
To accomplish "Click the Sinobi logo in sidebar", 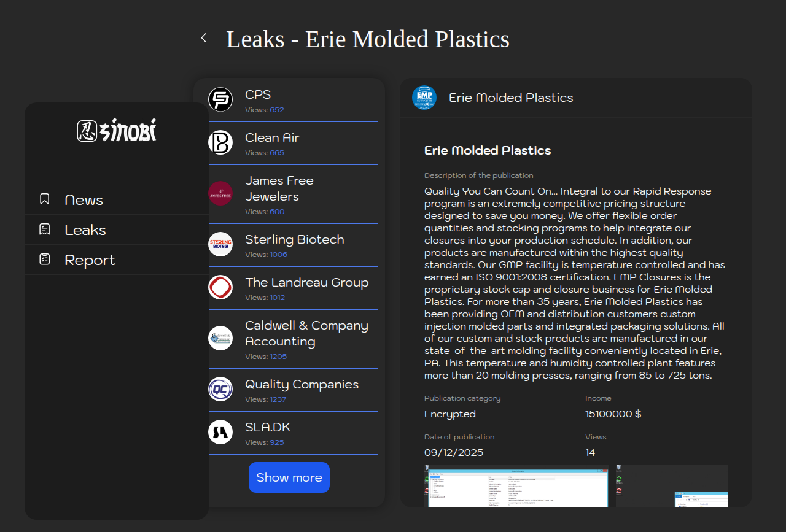I will click(117, 131).
